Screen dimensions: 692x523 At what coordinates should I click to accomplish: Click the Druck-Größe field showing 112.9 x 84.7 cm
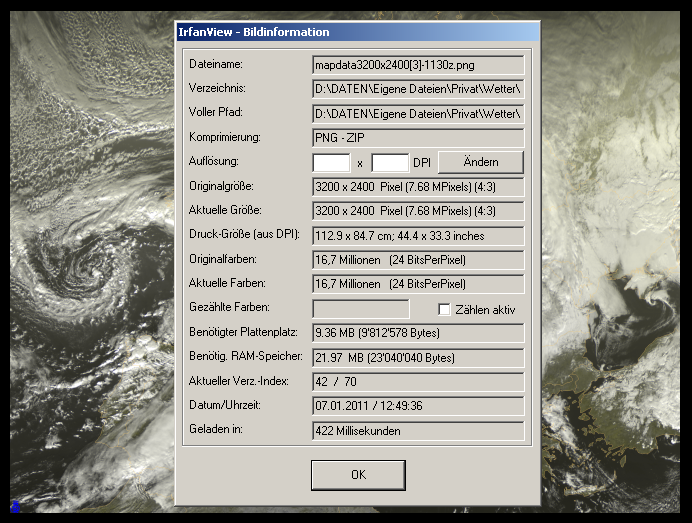(x=418, y=236)
